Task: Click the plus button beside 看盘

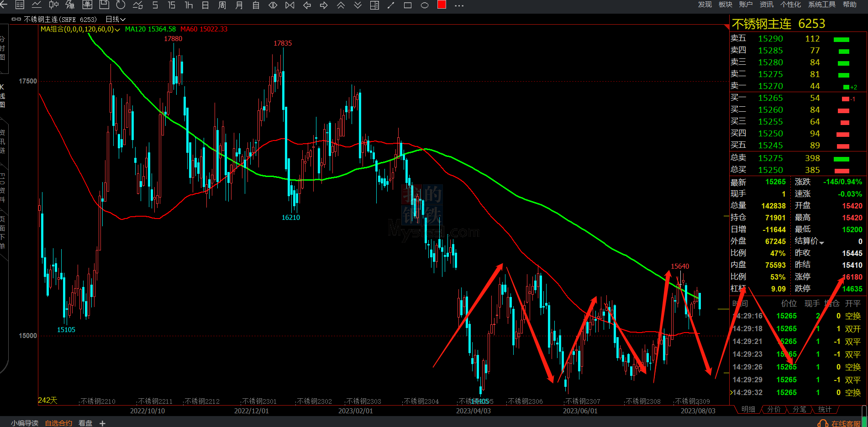Action: pos(103,423)
